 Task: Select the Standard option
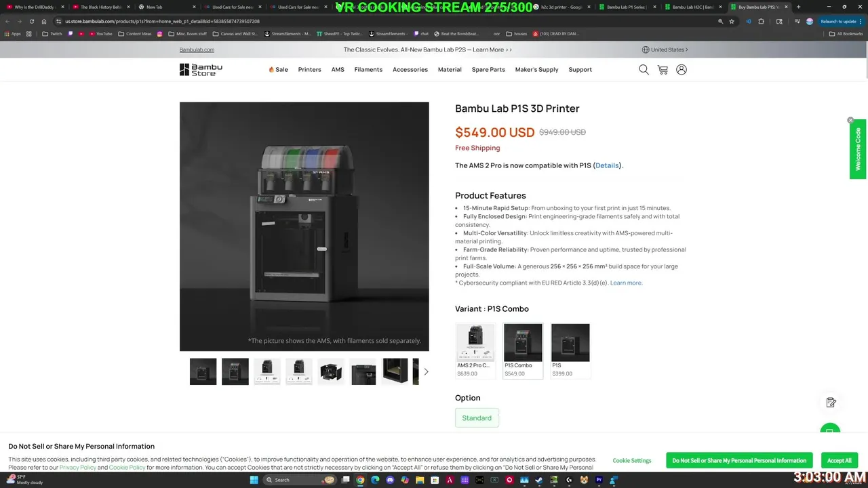pyautogui.click(x=477, y=418)
